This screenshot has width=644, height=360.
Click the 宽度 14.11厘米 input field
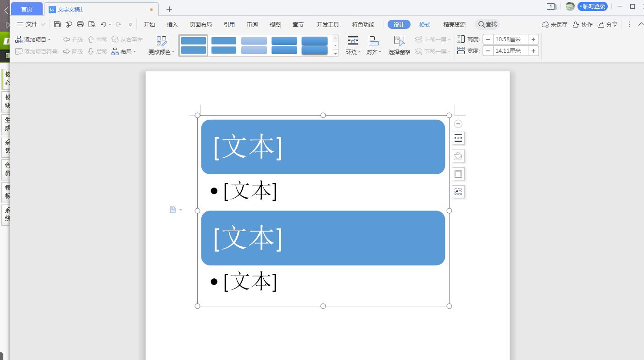click(x=511, y=51)
